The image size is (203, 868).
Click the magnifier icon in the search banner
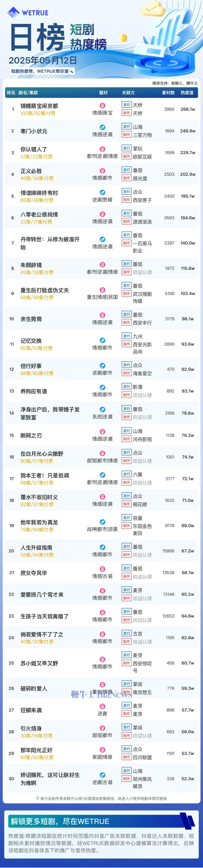(71, 71)
